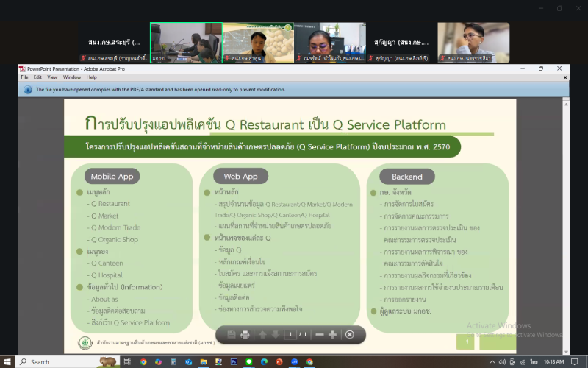Open the File menu
The height and width of the screenshot is (368, 588).
point(24,77)
